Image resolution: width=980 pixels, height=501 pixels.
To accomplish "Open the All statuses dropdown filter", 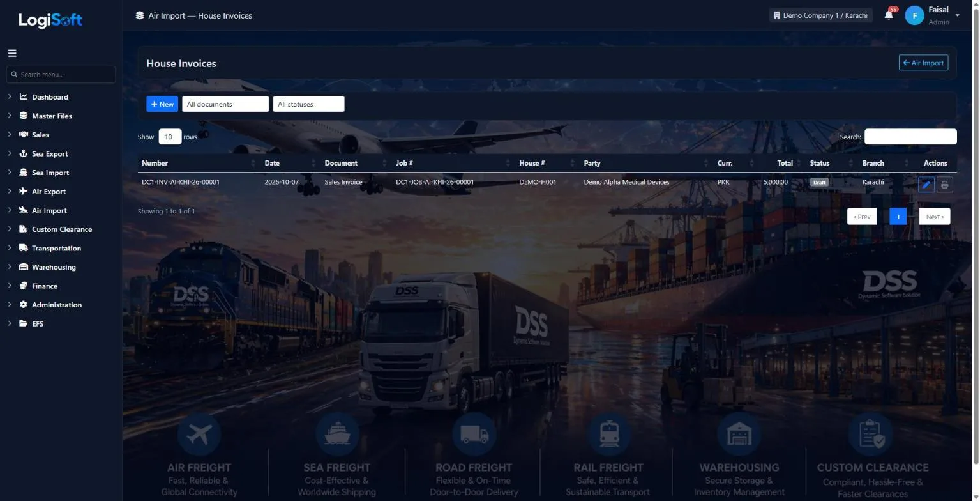I will (308, 104).
